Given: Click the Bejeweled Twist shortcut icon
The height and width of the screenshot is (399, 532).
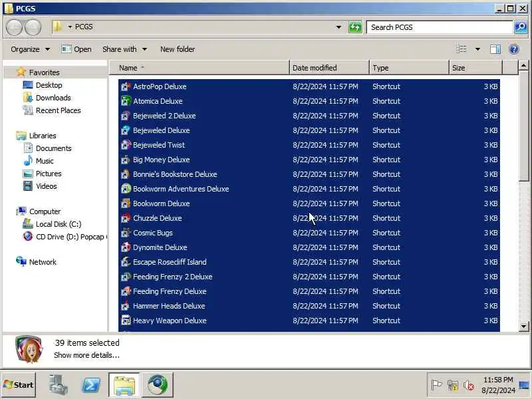Looking at the screenshot, I should point(126,145).
